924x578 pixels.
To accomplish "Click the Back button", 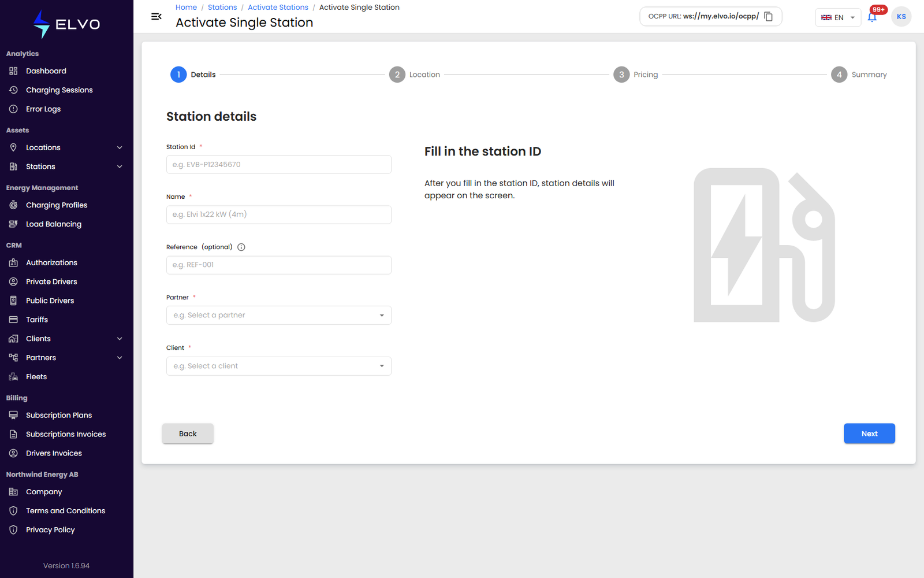I will [188, 433].
